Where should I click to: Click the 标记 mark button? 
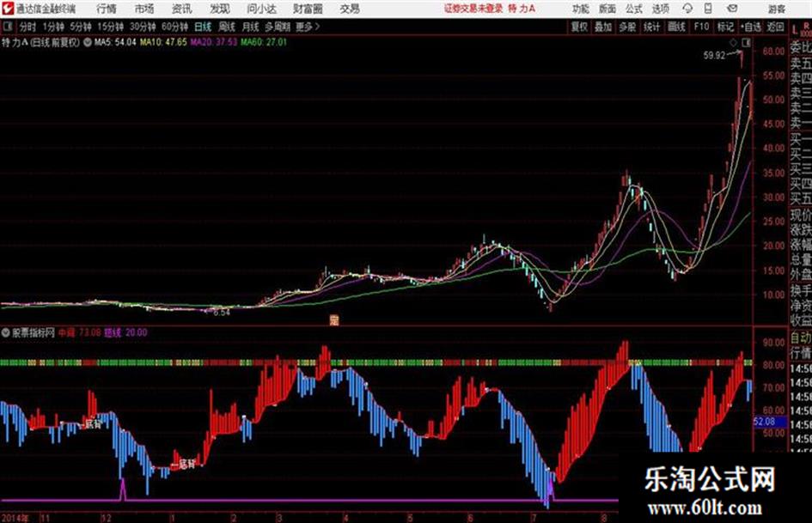pyautogui.click(x=725, y=27)
